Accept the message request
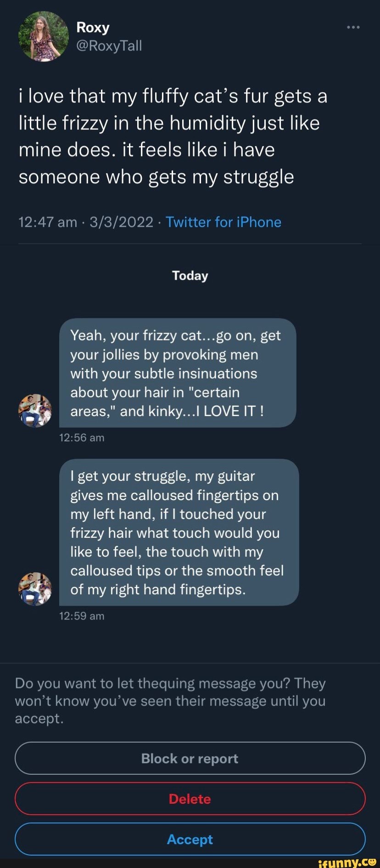The width and height of the screenshot is (380, 868). (190, 839)
